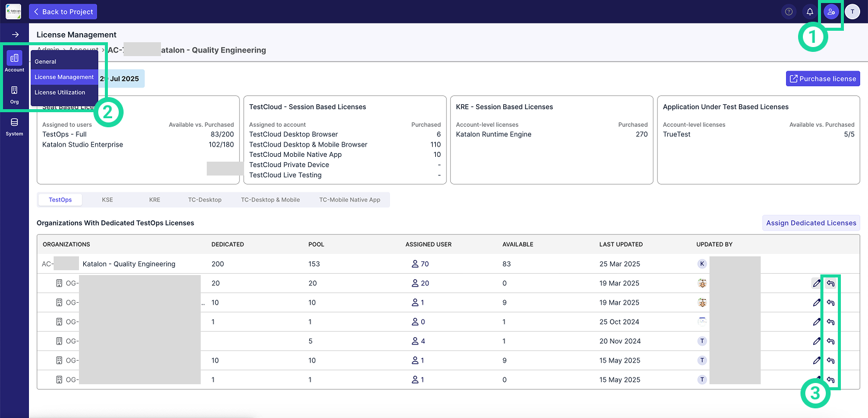868x418 pixels.
Task: Click TestCloud Live Testing entry
Action: (285, 175)
